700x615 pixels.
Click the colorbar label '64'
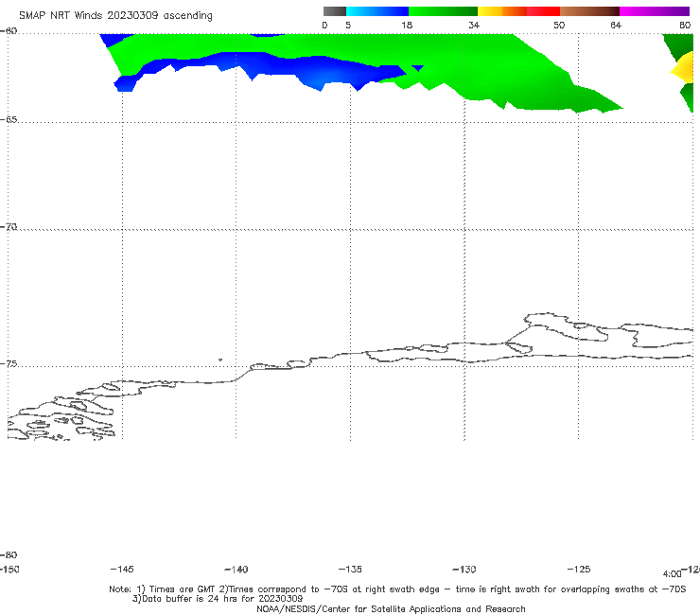coord(616,26)
